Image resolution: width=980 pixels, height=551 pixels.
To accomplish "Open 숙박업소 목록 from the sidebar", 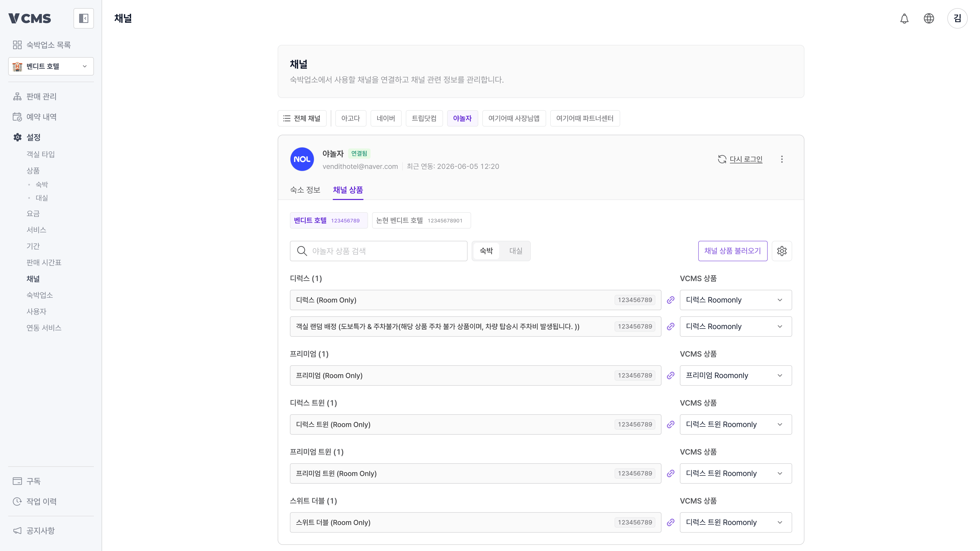I will (x=42, y=45).
